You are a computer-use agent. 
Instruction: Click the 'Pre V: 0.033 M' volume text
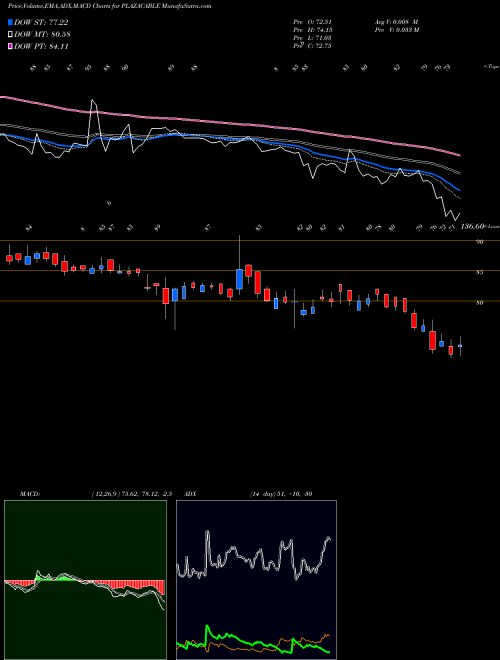click(396, 30)
